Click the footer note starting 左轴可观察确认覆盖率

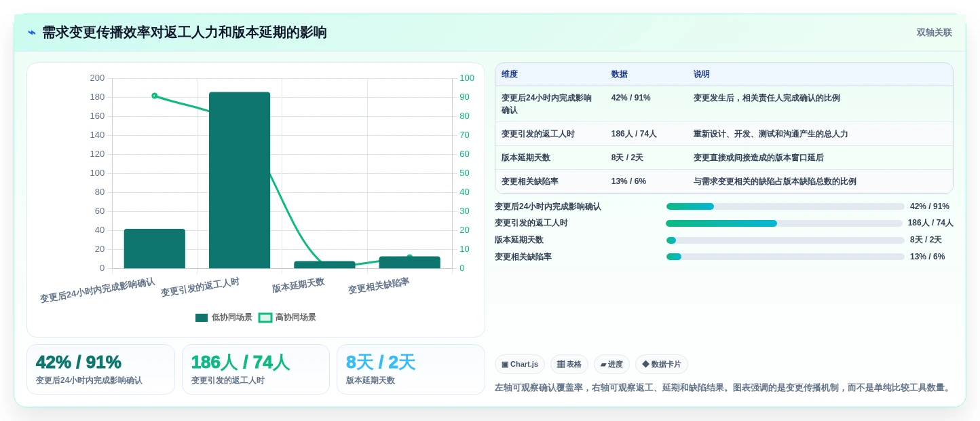[723, 388]
